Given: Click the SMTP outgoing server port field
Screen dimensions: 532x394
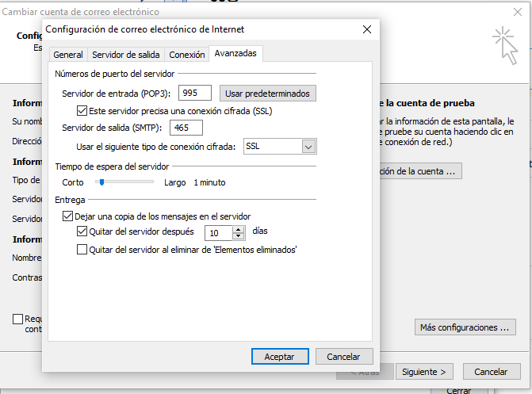Looking at the screenshot, I should [186, 128].
